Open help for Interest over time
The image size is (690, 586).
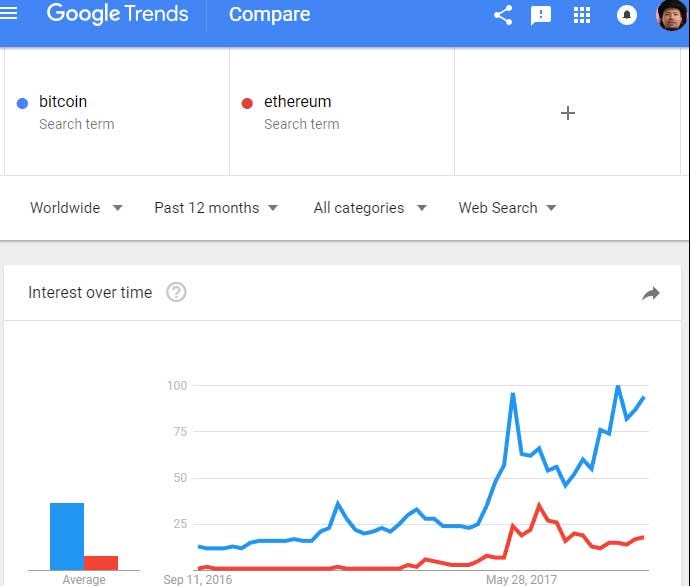(x=177, y=292)
